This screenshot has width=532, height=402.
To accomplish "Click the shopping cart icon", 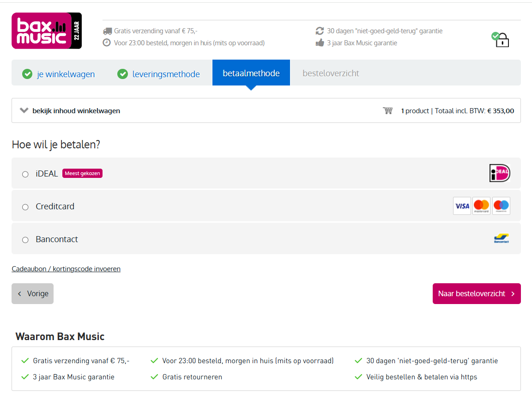I will (387, 111).
